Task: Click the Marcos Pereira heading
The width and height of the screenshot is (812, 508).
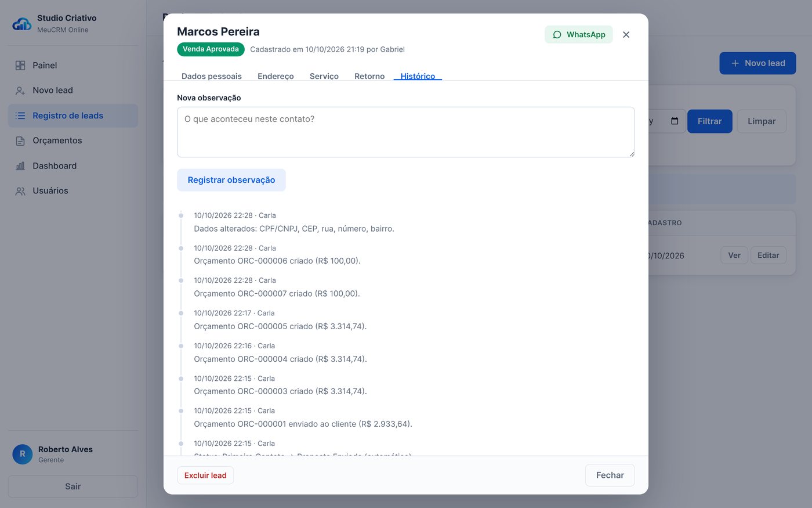Action: click(218, 32)
